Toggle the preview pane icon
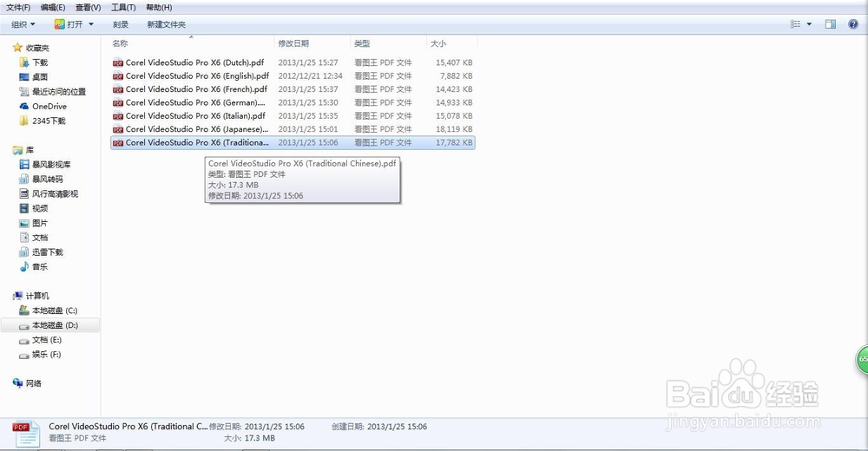This screenshot has height=451, width=868. [831, 23]
